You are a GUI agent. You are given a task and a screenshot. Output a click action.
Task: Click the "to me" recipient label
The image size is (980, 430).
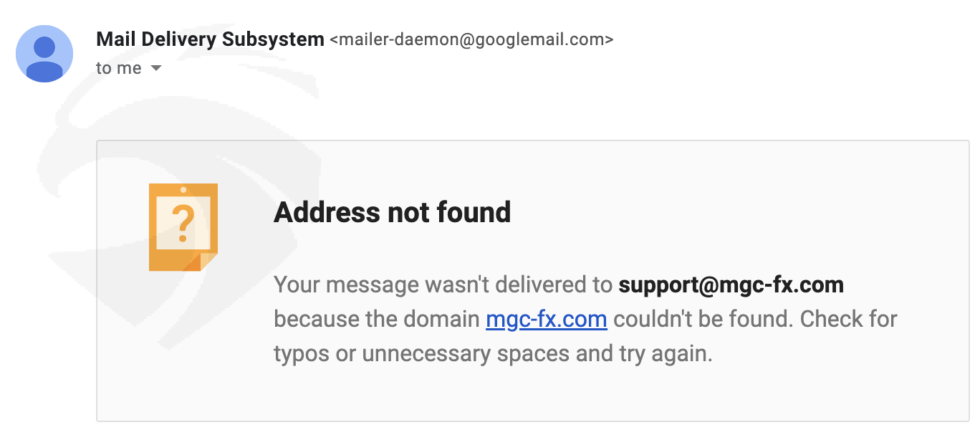(x=118, y=69)
